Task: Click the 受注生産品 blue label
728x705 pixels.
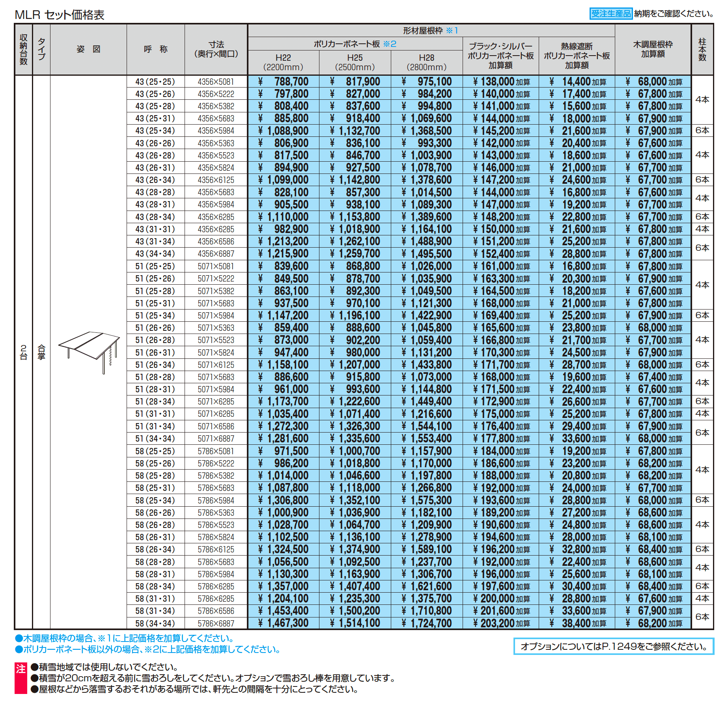Action: coord(611,14)
